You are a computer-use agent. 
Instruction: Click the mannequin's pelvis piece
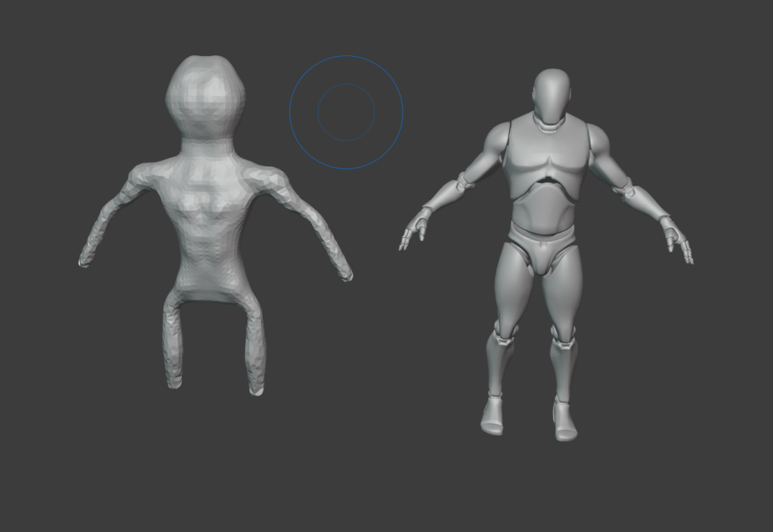[543, 246]
